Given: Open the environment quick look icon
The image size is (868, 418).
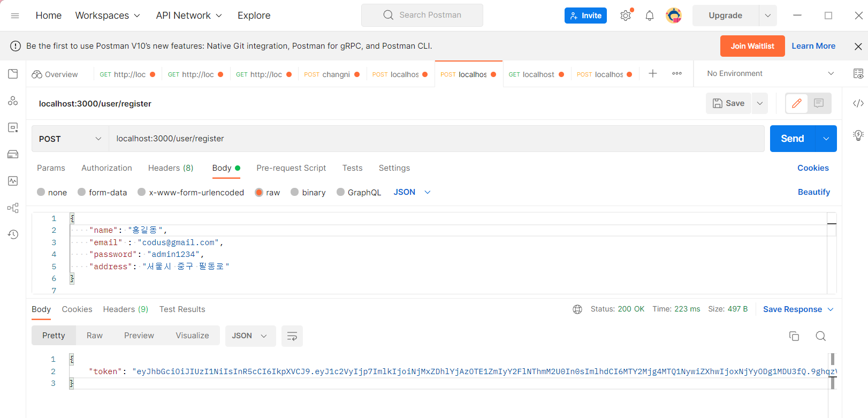Looking at the screenshot, I should tap(858, 74).
